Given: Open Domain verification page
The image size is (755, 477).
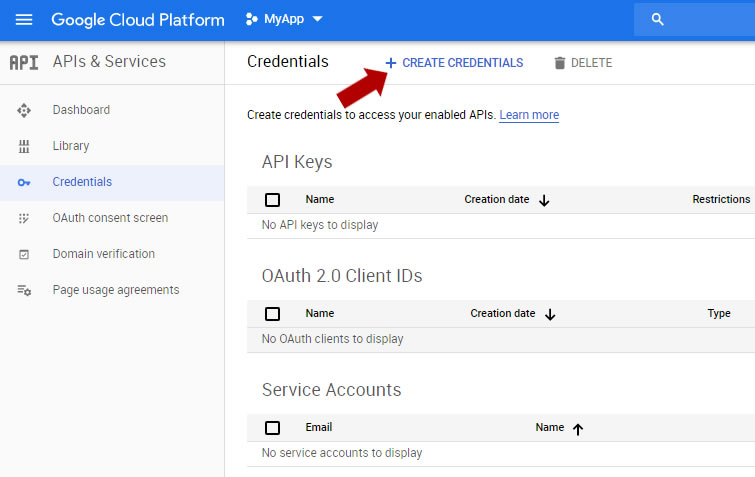Looking at the screenshot, I should (104, 254).
